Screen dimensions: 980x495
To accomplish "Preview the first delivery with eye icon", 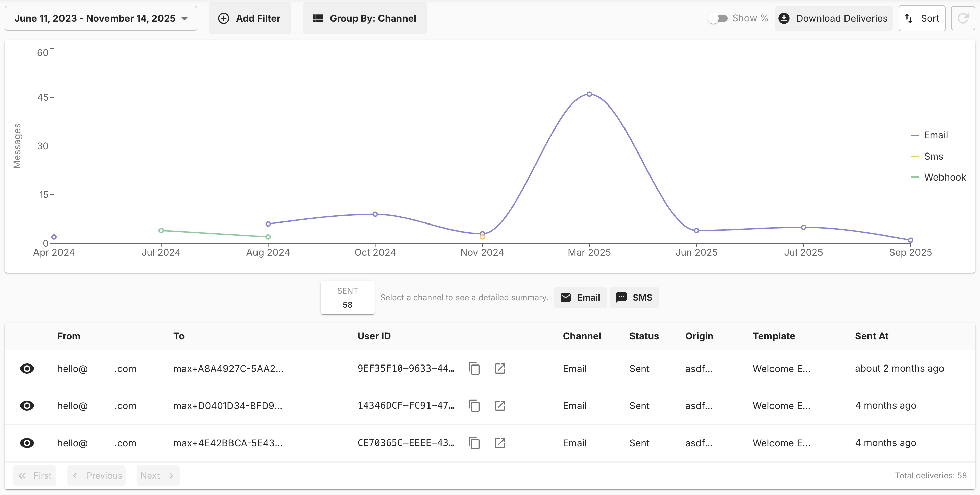I will (27, 369).
